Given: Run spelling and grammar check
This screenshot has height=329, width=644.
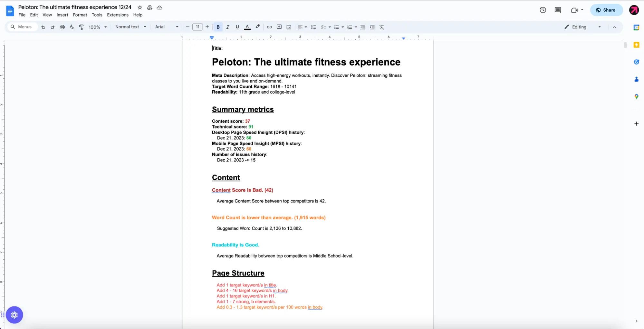Looking at the screenshot, I should click(72, 27).
